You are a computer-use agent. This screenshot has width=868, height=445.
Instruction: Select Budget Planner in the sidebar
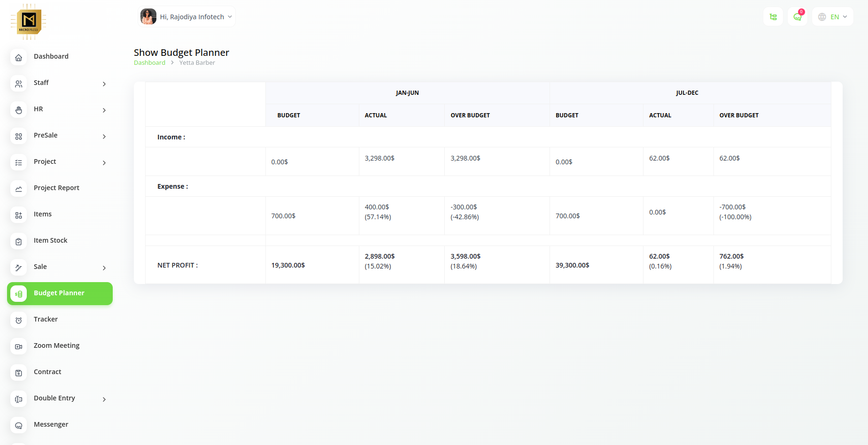click(x=60, y=293)
